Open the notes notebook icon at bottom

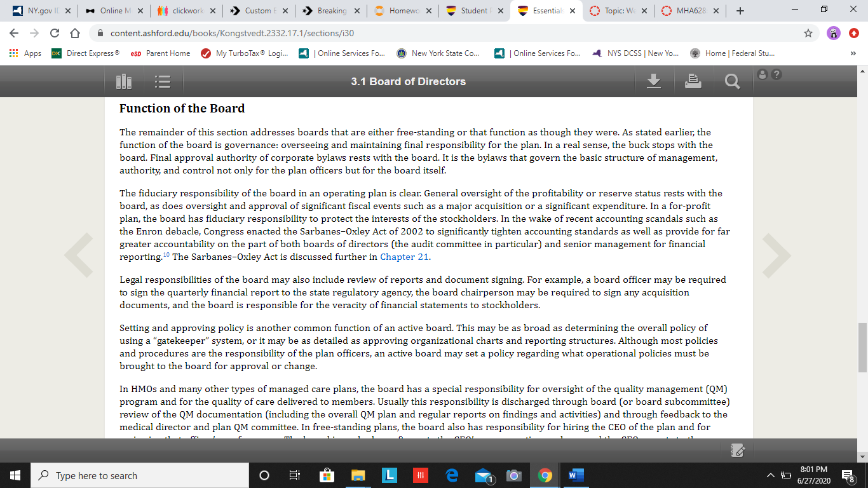(738, 451)
